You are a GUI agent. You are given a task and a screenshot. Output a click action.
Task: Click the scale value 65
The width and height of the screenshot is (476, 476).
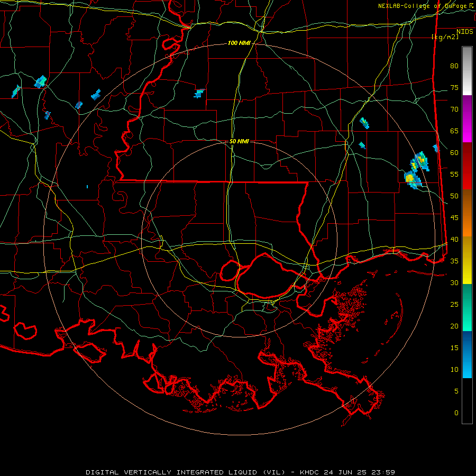[x=454, y=131]
